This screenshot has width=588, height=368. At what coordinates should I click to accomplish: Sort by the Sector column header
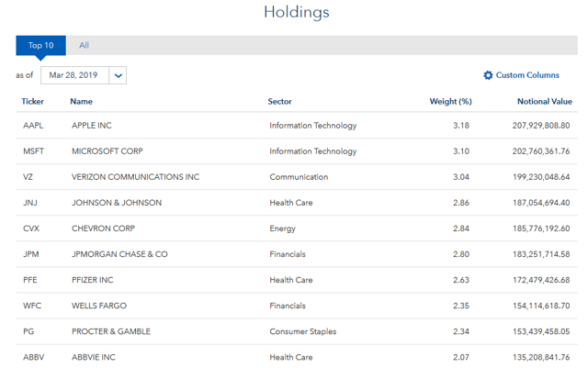pos(279,102)
